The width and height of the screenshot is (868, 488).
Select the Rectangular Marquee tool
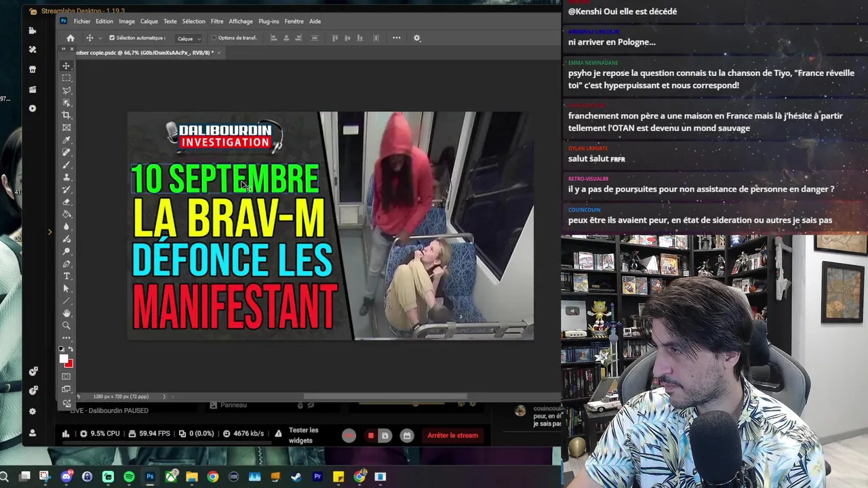66,78
